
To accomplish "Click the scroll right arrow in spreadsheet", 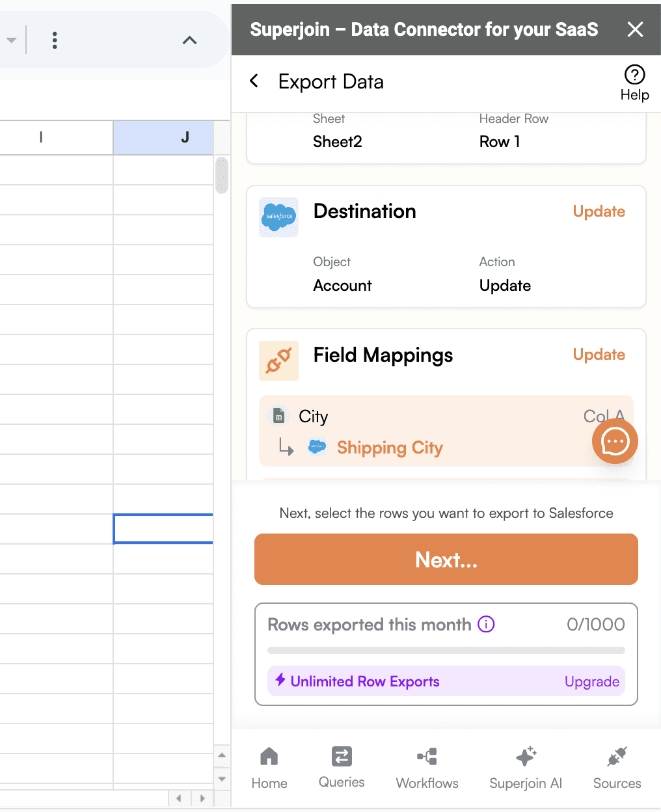I will 202,798.
